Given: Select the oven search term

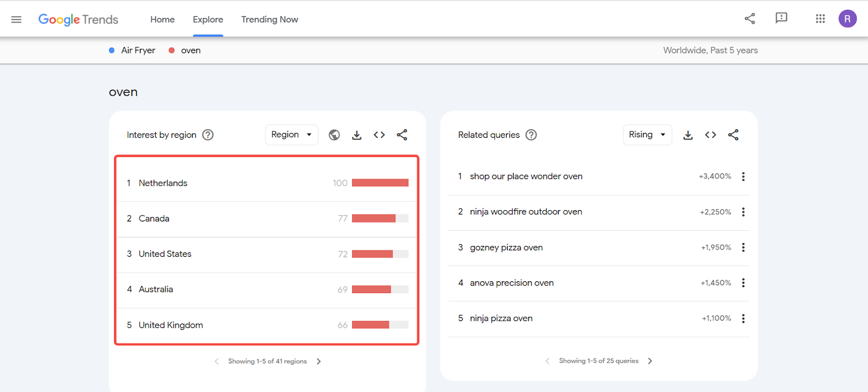Looking at the screenshot, I should tap(185, 50).
